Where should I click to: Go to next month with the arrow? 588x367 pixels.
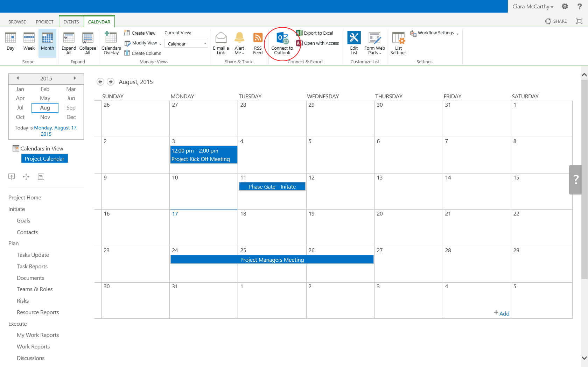tap(111, 82)
